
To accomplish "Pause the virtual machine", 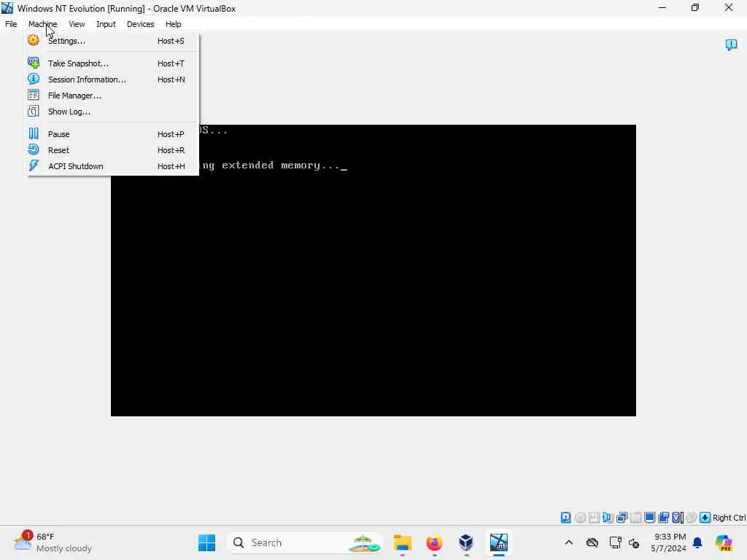I will point(112,134).
